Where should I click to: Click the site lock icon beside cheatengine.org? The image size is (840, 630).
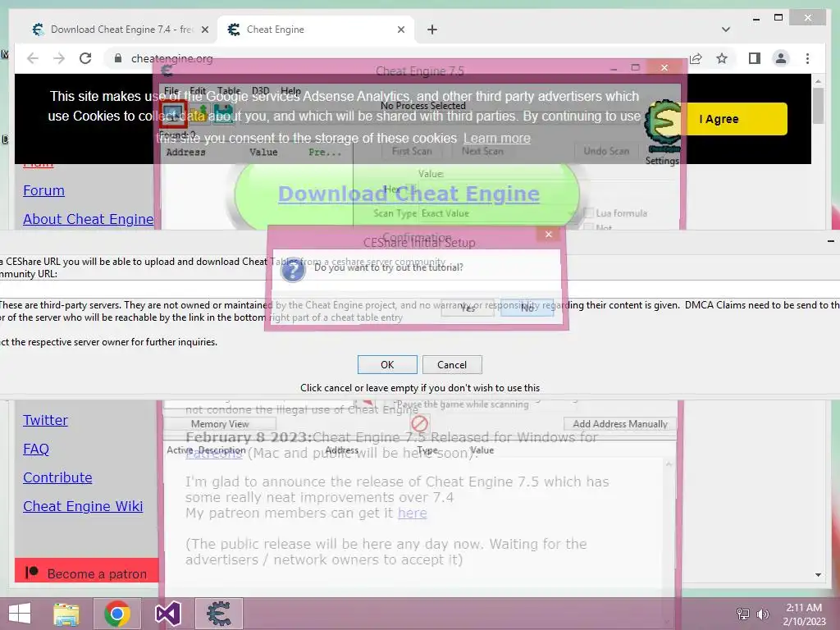(x=118, y=58)
